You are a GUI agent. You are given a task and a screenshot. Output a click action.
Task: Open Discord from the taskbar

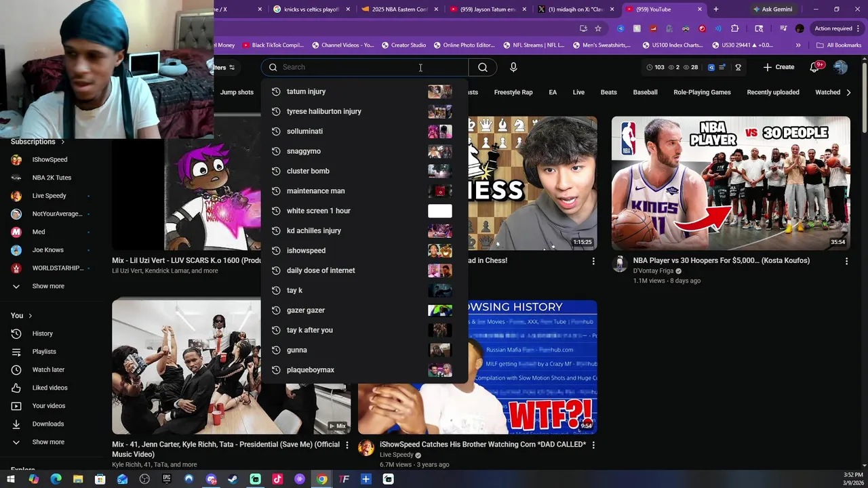coord(211,479)
